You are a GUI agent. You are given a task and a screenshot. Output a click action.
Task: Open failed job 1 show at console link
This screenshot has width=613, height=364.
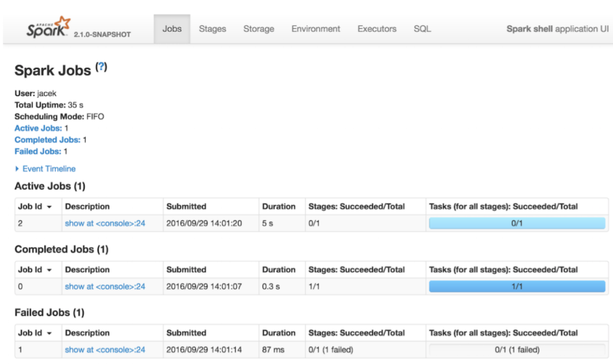pos(105,350)
